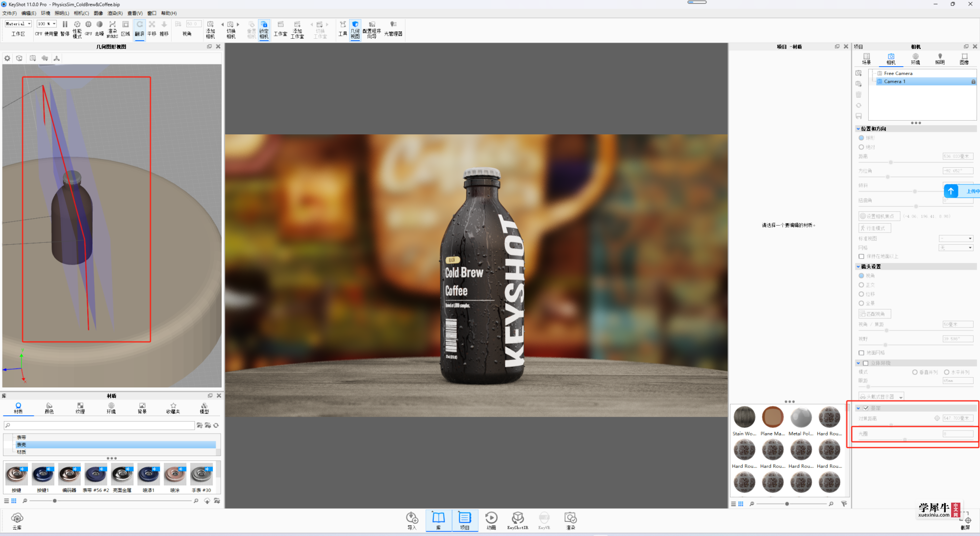This screenshot has height=536, width=980.
Task: Open the Grid (网格) dropdown
Action: 956,248
